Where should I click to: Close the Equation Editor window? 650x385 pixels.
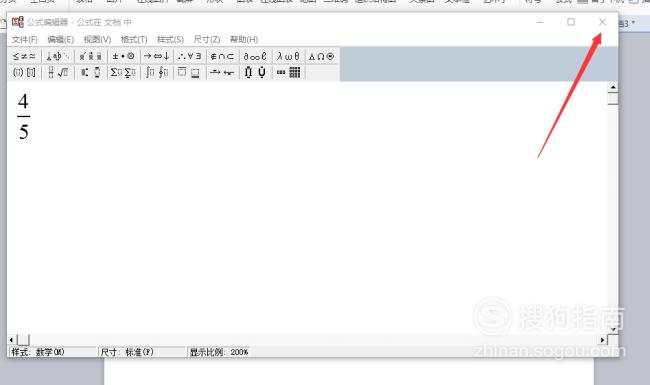click(x=602, y=22)
